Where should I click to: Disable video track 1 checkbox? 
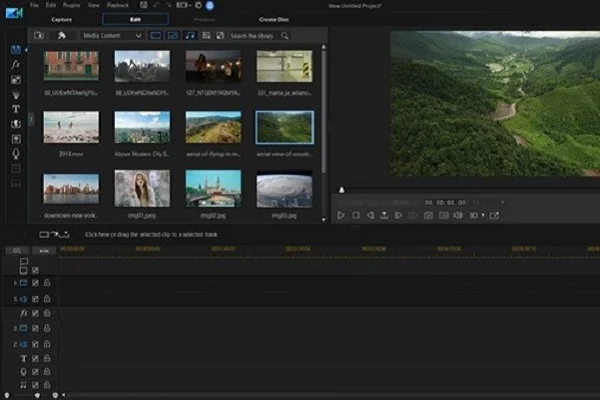[34, 283]
